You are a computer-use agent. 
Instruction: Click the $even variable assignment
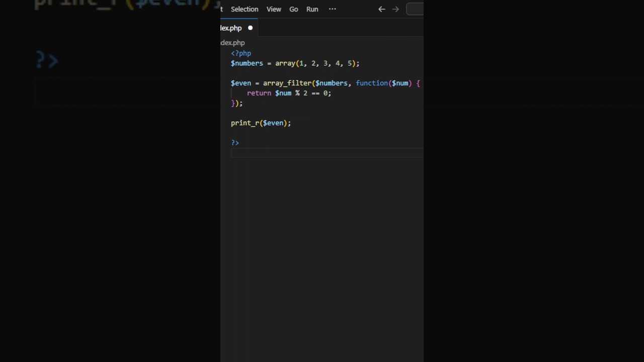click(x=241, y=83)
